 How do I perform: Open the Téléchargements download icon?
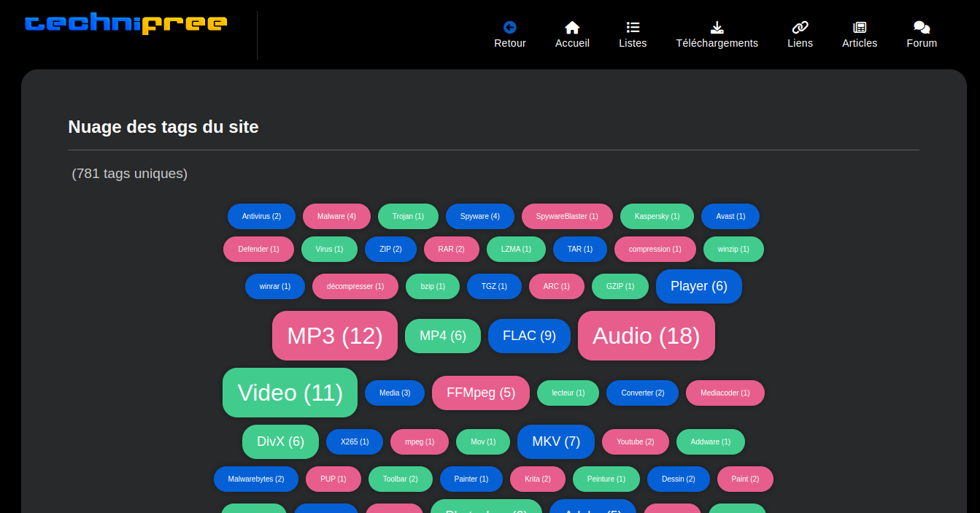pyautogui.click(x=717, y=27)
